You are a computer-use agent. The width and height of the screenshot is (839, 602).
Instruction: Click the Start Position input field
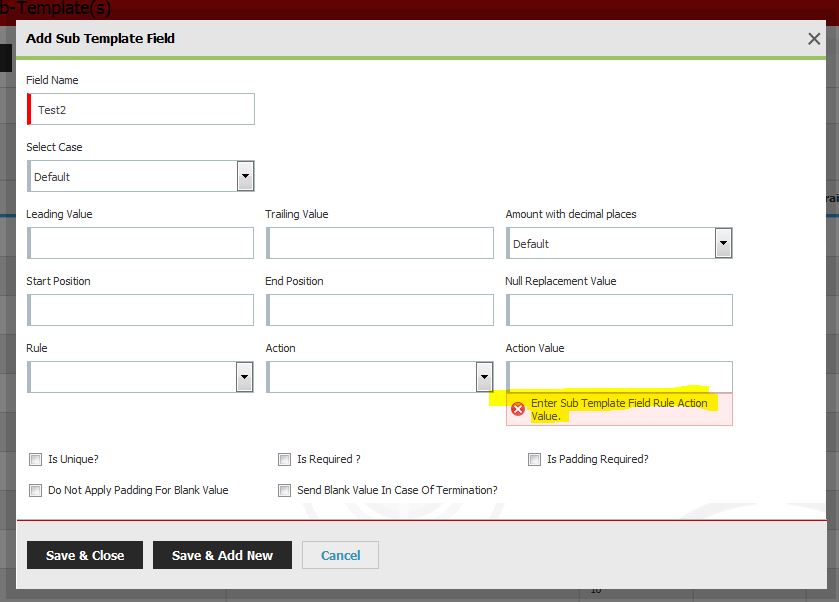click(141, 310)
